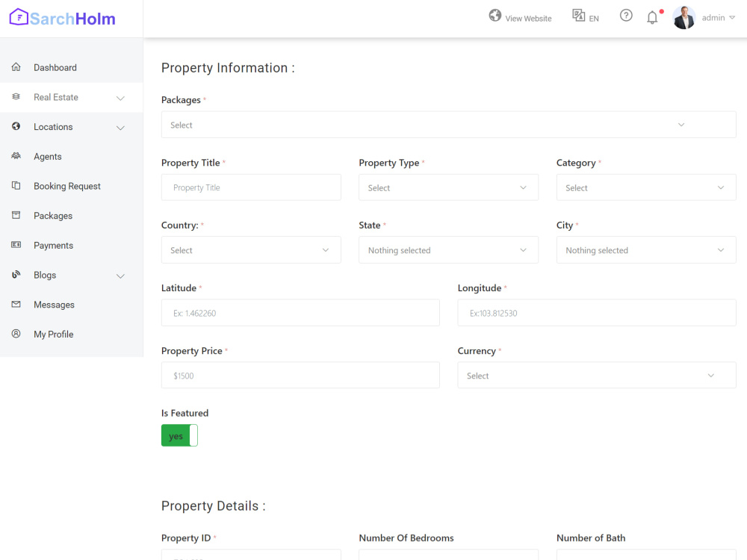Open the Property Type dropdown
Screen dimensions: 747x560
coord(449,187)
